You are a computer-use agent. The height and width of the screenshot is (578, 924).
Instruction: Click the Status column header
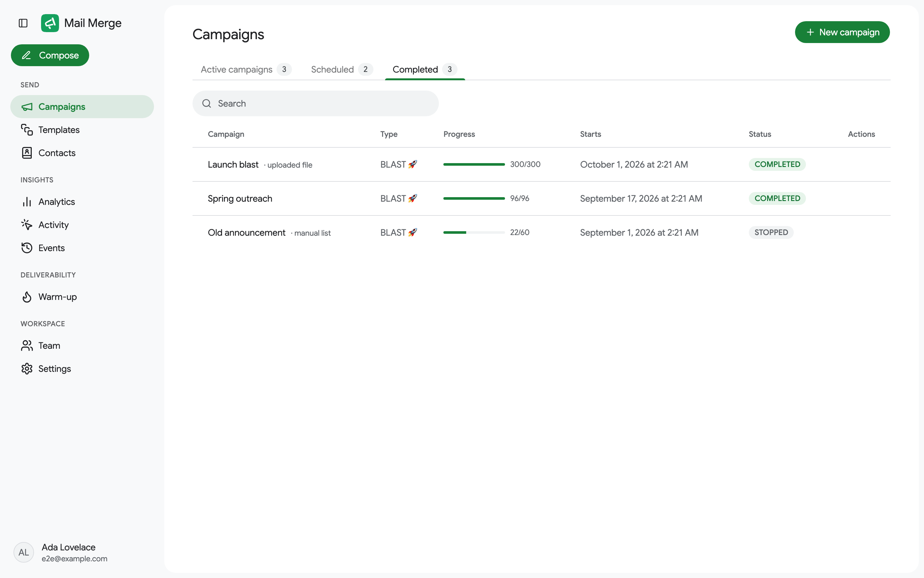pos(759,134)
